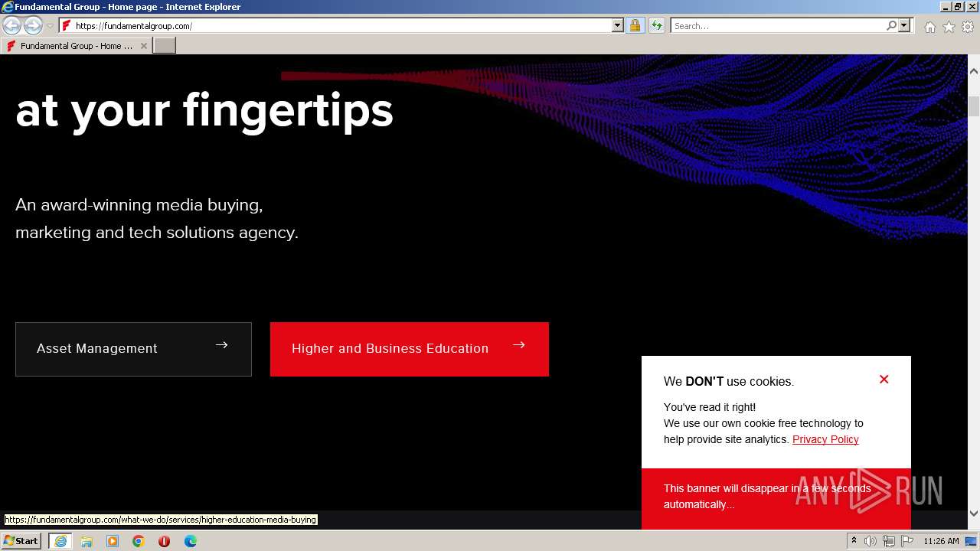Viewport: 980px width, 551px height.
Task: Open the search provider dropdown arrow
Action: [x=904, y=25]
